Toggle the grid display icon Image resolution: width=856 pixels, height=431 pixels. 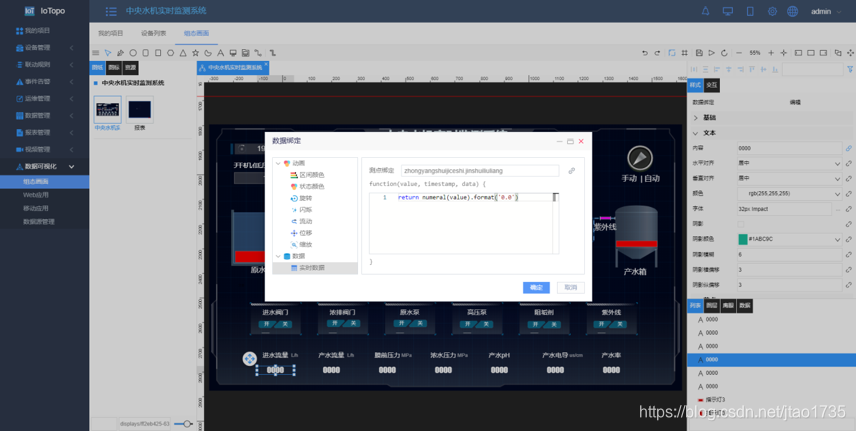point(685,53)
